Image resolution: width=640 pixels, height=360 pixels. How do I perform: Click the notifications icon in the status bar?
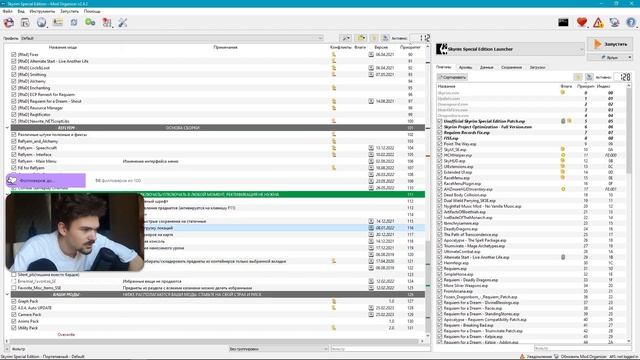[522, 356]
